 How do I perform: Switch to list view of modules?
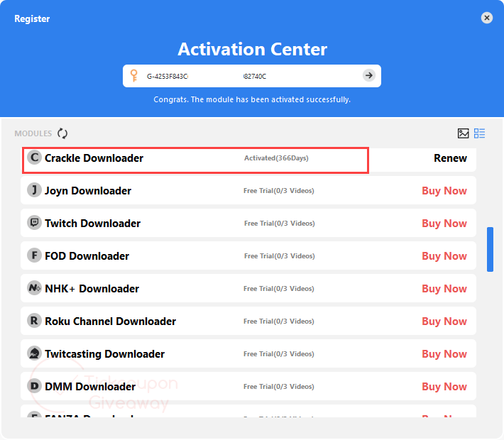tap(479, 133)
